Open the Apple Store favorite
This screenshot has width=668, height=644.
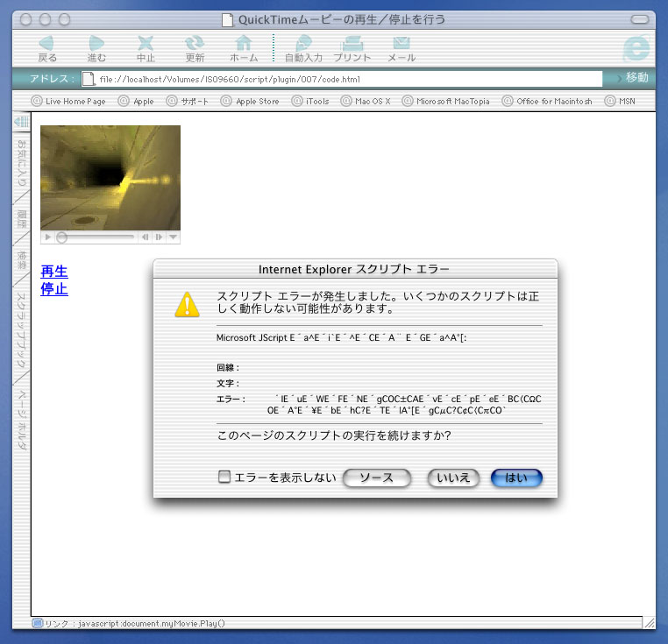(250, 102)
